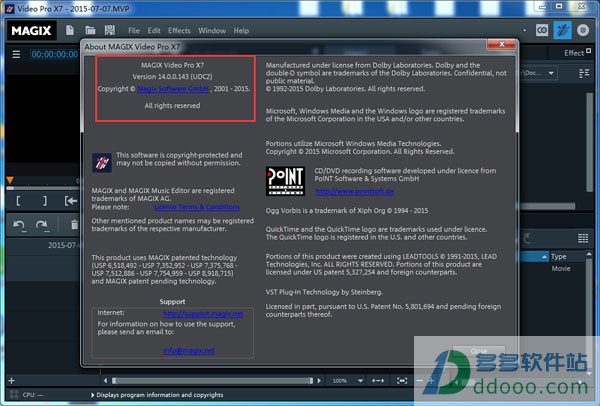This screenshot has width=600, height=406.
Task: Switch to the Effect tab
Action: click(574, 53)
